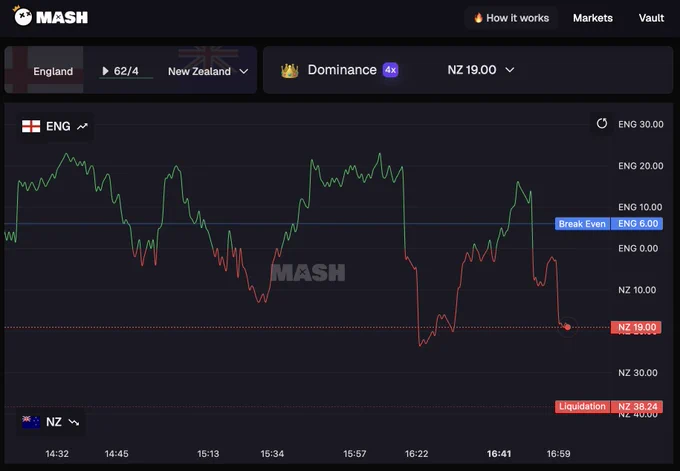The image size is (680, 471).
Task: Reset the chart with refresh icon
Action: 602,123
